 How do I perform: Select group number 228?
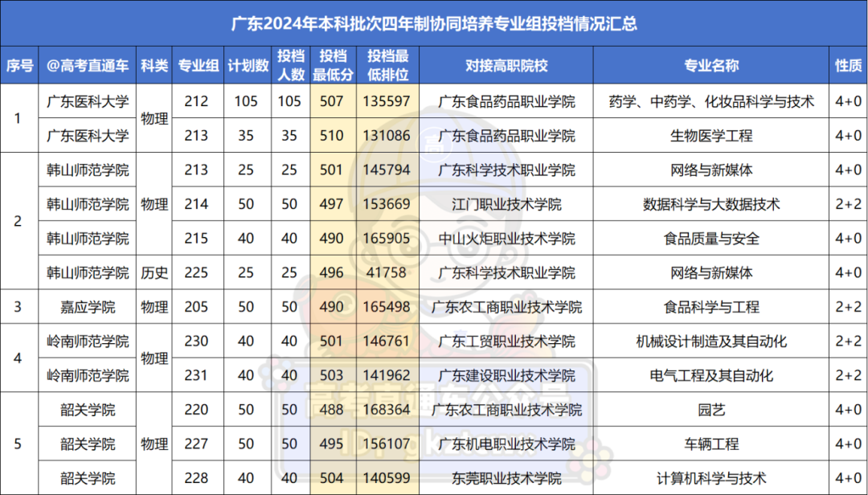pos(196,478)
